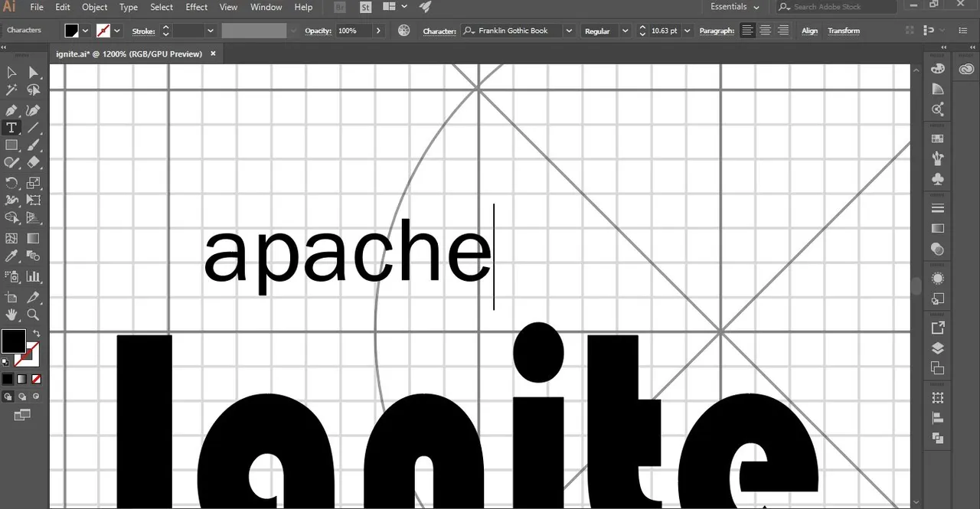Align paragraph text left
Screen dimensions: 980x509
pos(747,31)
